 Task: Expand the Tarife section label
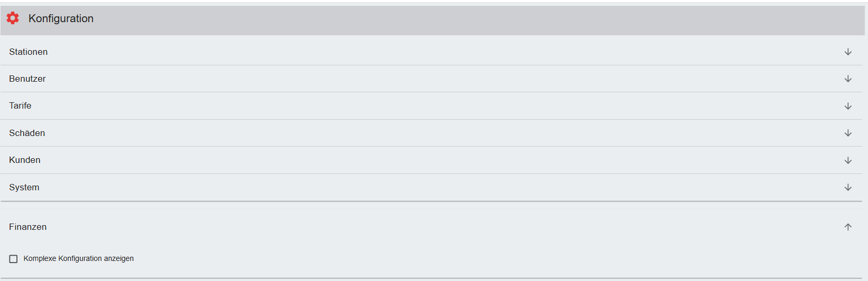click(20, 105)
